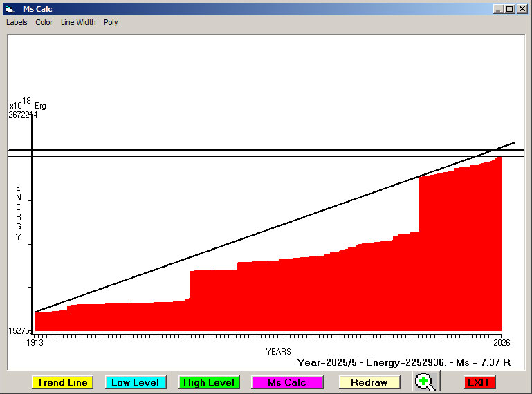Screen dimensions: 532x394
Task: Click the magnifier zoom-in icon
Action: click(x=426, y=382)
